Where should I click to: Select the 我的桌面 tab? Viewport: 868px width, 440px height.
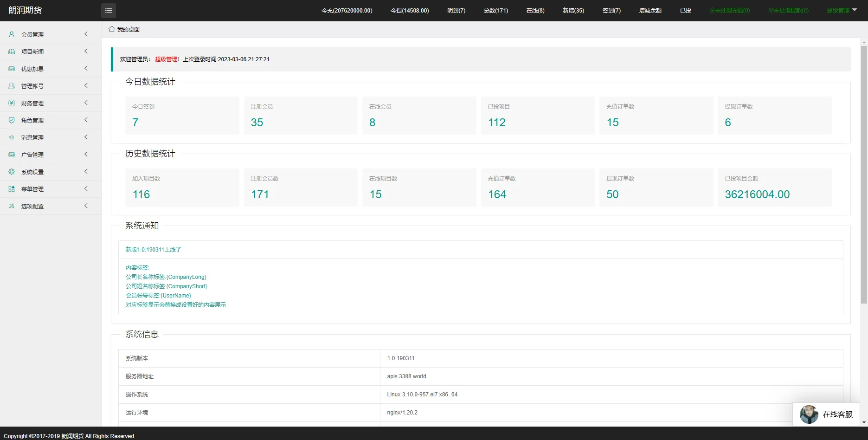click(x=128, y=30)
